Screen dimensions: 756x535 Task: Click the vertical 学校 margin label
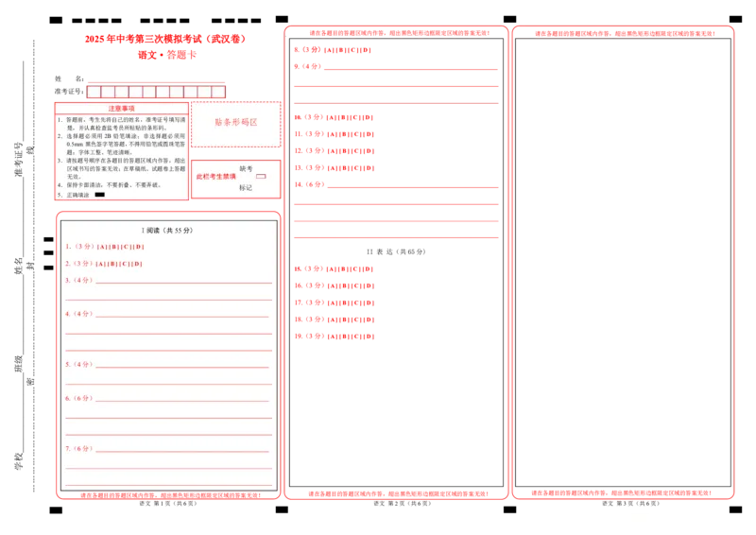coord(18,460)
